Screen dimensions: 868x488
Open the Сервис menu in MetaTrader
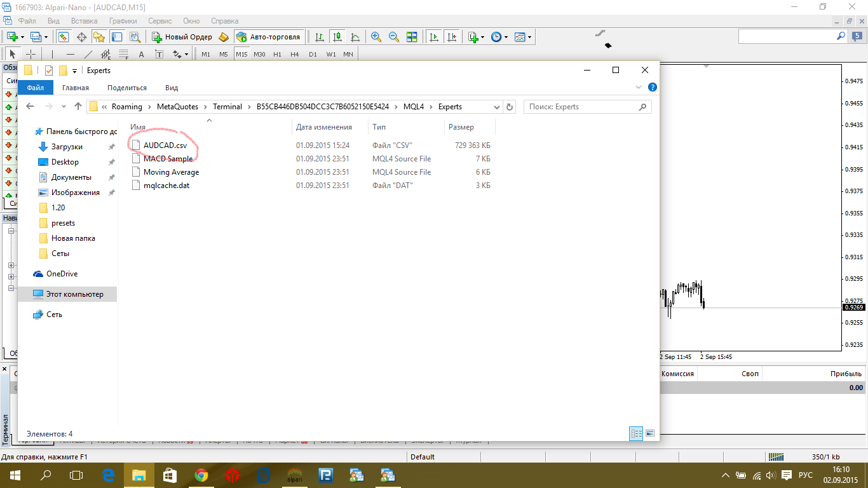(x=160, y=20)
